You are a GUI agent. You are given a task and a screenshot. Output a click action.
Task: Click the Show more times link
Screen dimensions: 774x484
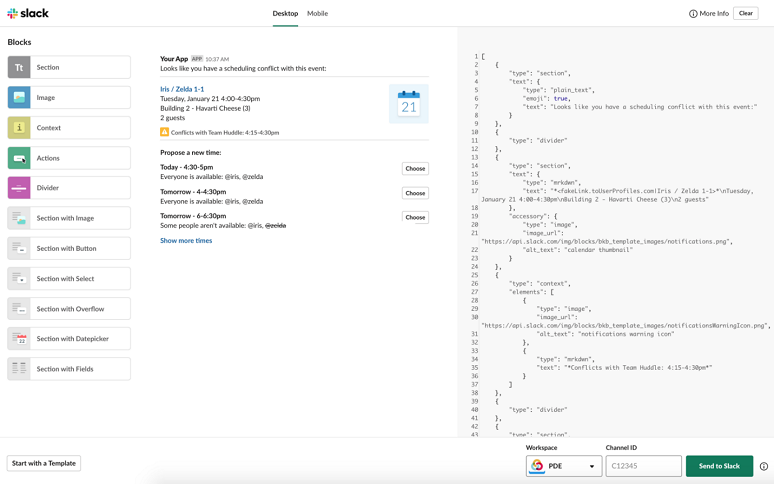click(186, 241)
